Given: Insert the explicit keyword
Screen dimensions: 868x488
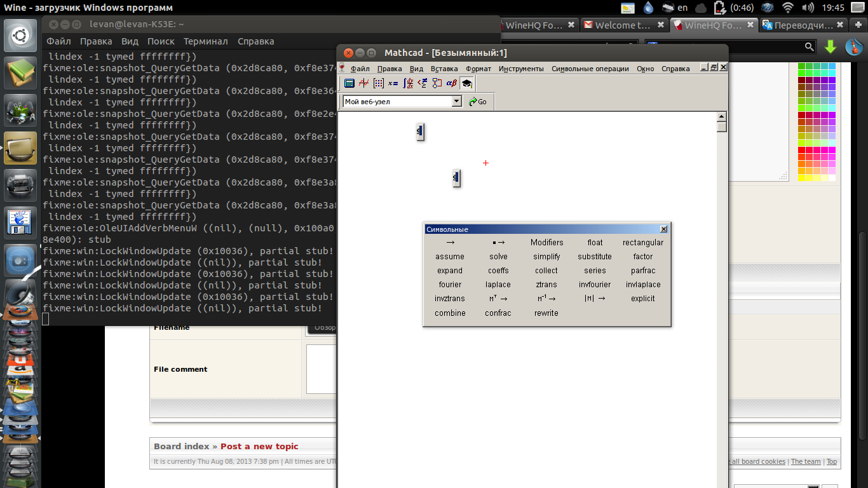Looking at the screenshot, I should tap(643, 299).
